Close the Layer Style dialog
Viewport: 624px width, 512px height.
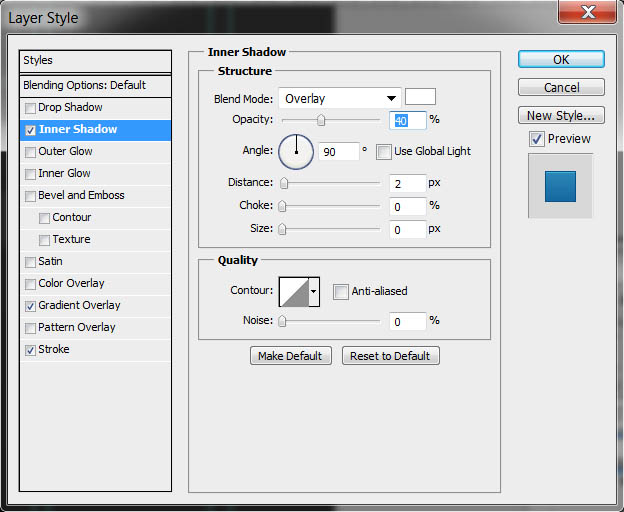tap(587, 12)
